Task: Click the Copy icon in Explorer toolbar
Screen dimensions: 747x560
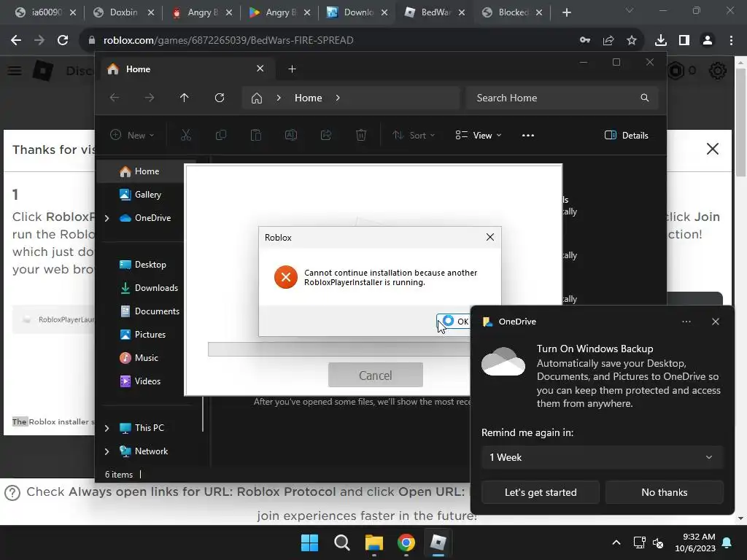Action: point(221,135)
